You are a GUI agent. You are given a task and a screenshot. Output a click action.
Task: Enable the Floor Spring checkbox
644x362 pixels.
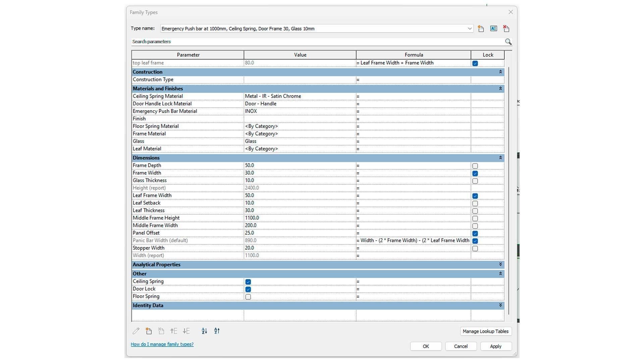pos(248,297)
